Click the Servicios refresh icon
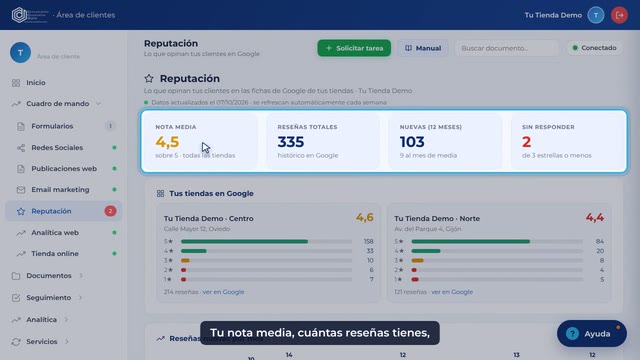 [16, 342]
